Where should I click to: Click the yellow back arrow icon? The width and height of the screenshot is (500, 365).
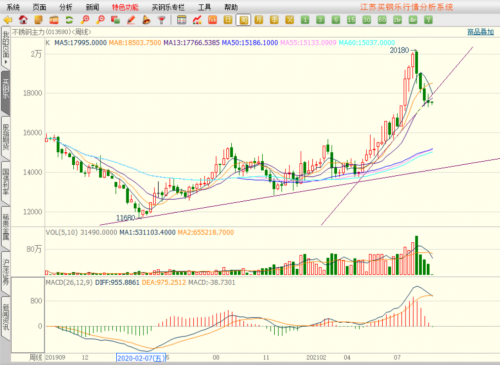coord(8,20)
